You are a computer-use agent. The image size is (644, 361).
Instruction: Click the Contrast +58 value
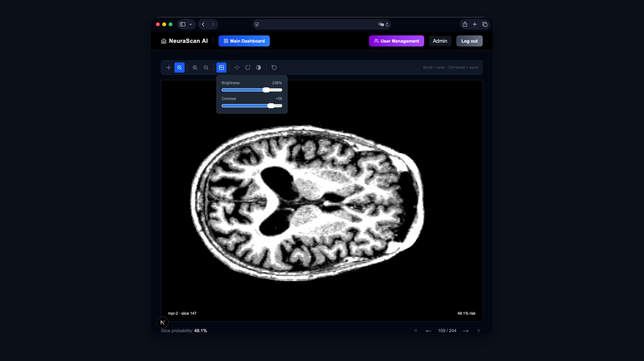pos(279,98)
